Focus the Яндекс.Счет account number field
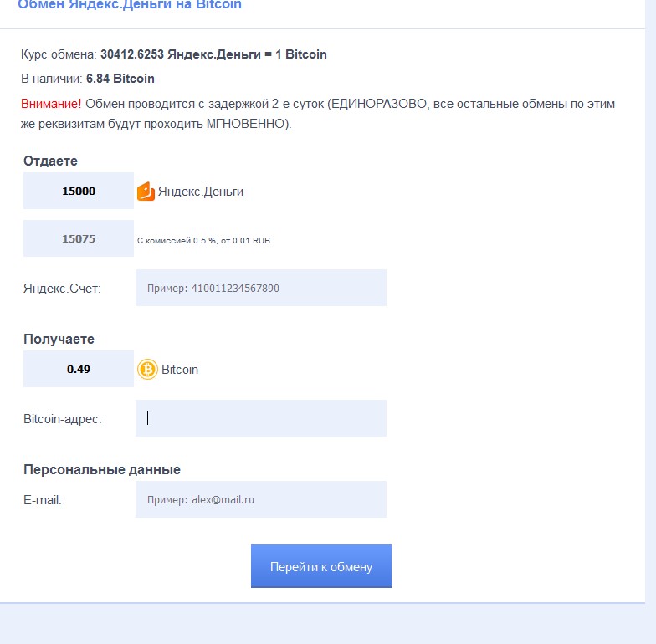 pos(261,288)
